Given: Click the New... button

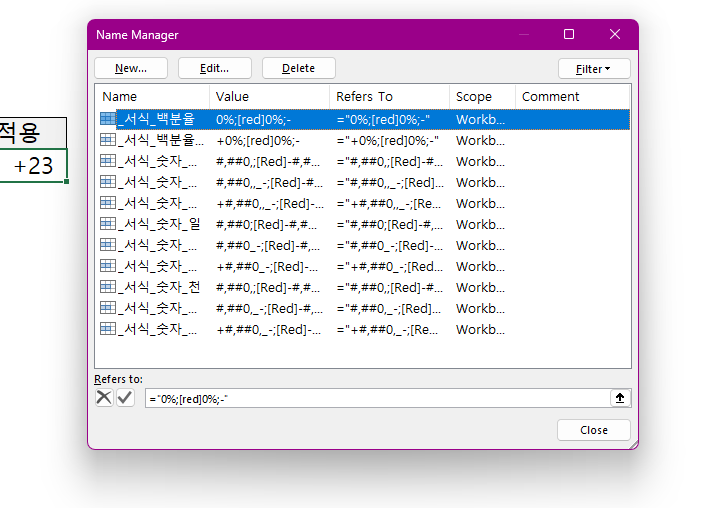Looking at the screenshot, I should 131,68.
